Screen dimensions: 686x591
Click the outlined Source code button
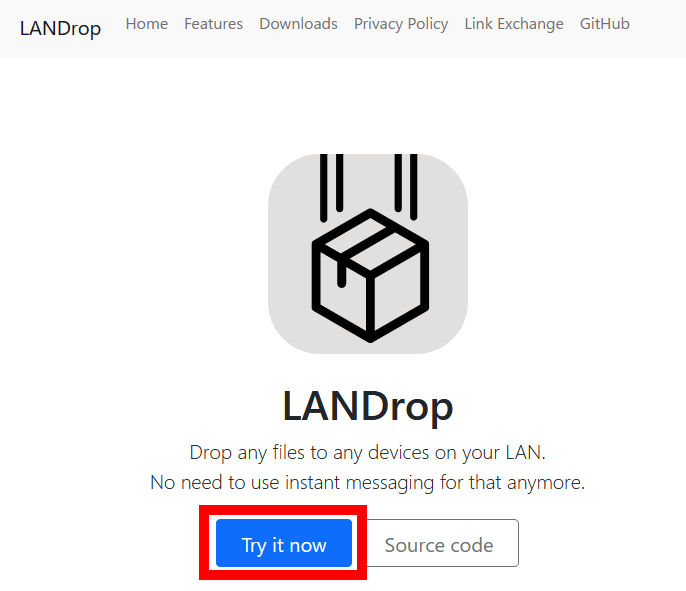pyautogui.click(x=439, y=543)
